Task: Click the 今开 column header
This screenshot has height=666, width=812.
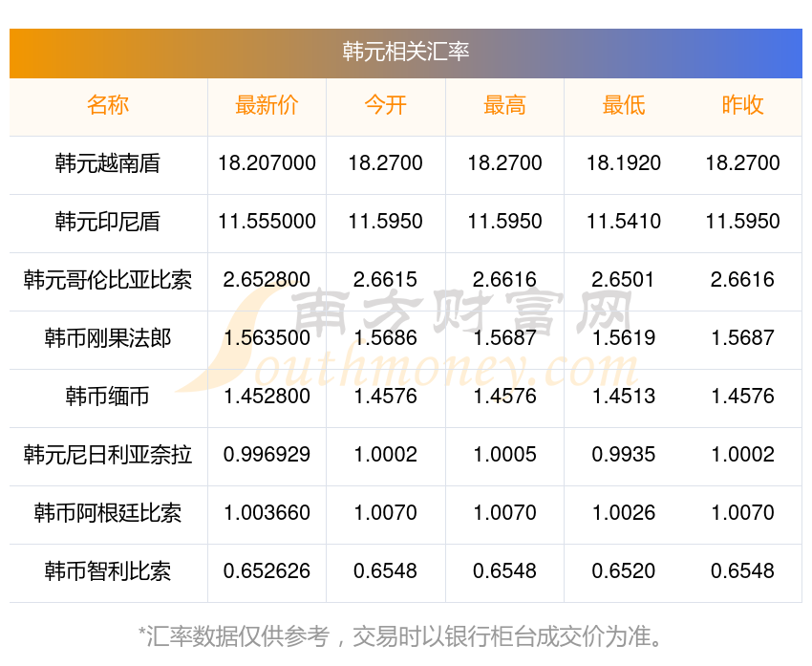Action: [x=385, y=105]
